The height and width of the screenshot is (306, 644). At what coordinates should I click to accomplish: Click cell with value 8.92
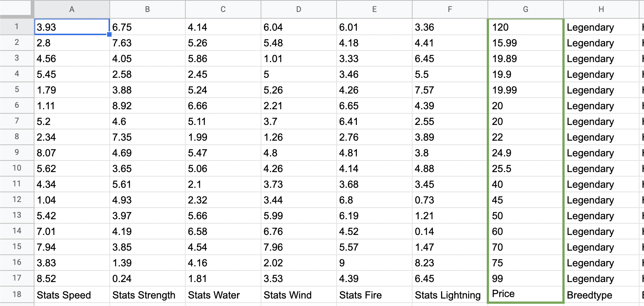(148, 105)
